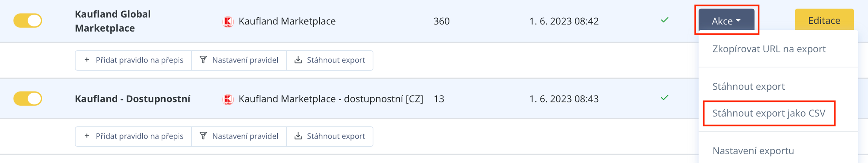Click the download icon under Kaufland Global Marketplace
Image resolution: width=868 pixels, height=163 pixels.
(298, 60)
